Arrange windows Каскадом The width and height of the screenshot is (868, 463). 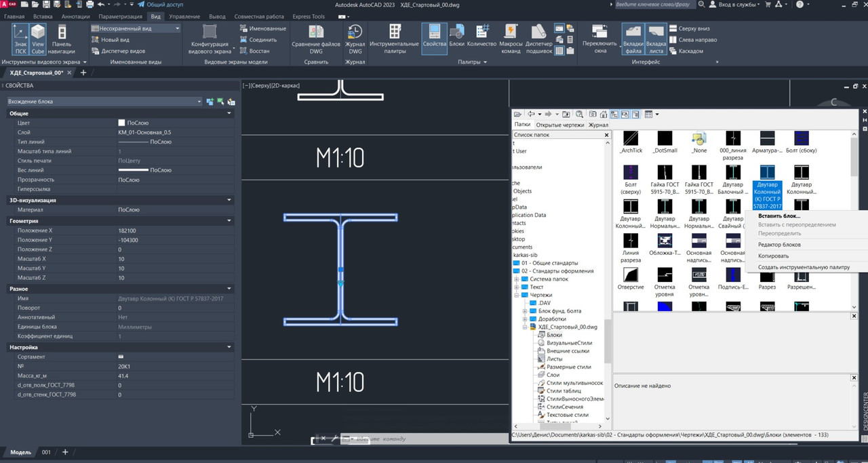pos(686,51)
